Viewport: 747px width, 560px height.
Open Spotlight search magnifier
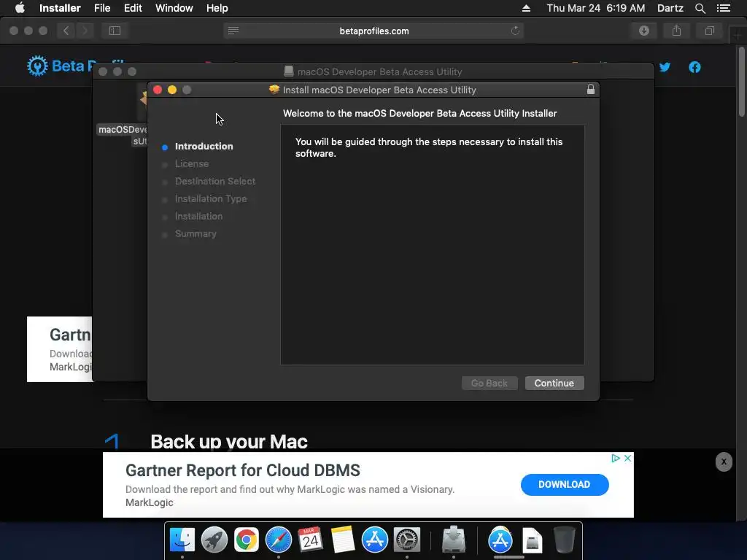point(700,8)
